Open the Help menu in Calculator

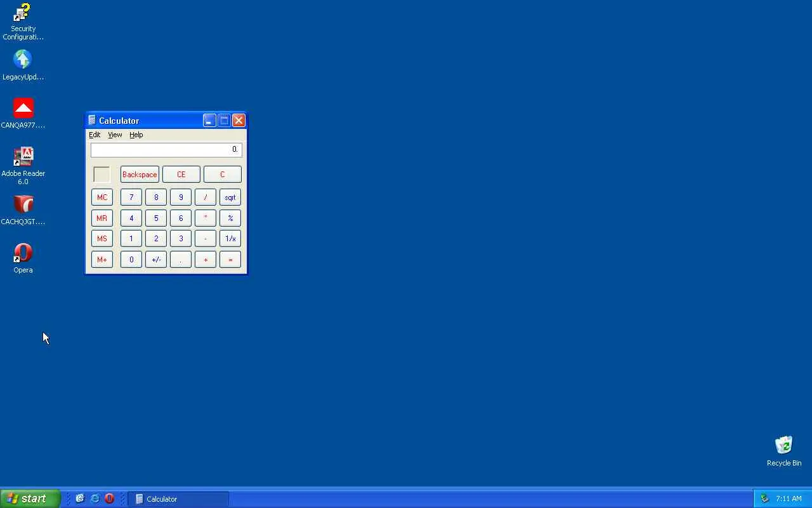coord(136,135)
